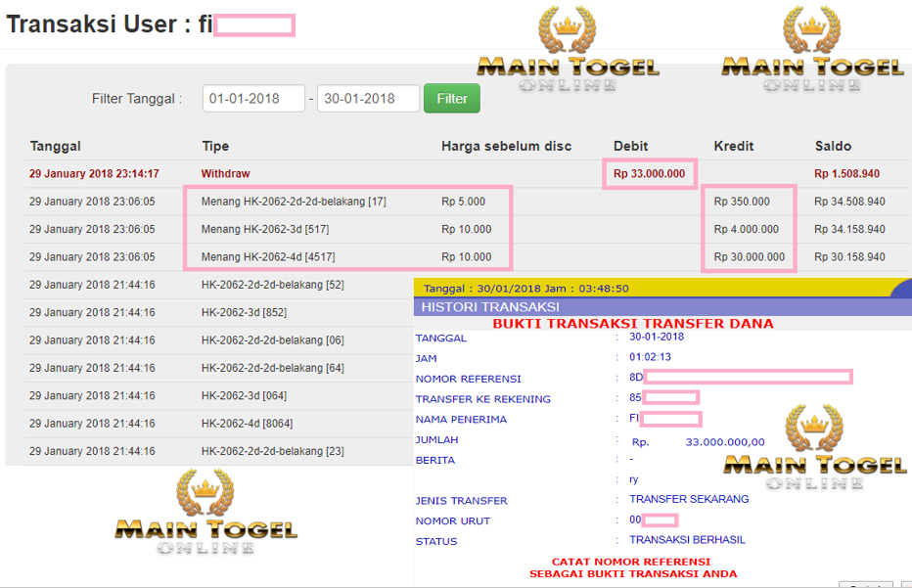Screen dimensions: 912x588
Task: Select the start date field 01-01-2018
Action: (253, 99)
